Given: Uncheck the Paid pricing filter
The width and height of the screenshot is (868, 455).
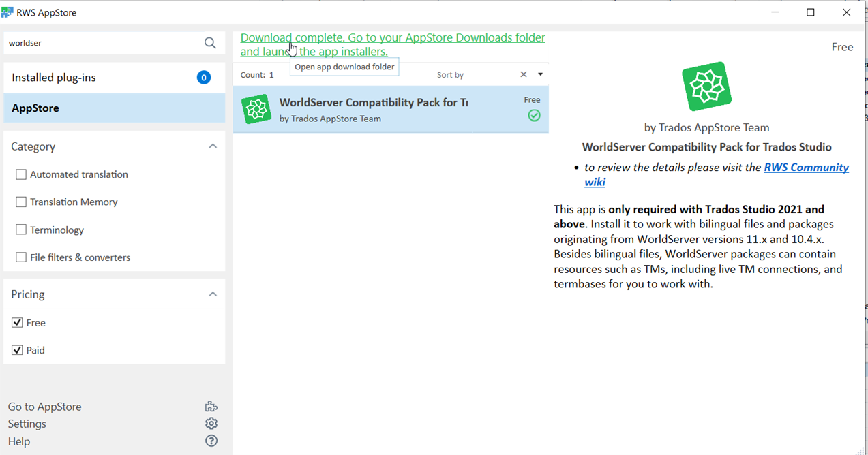Looking at the screenshot, I should click(x=17, y=349).
